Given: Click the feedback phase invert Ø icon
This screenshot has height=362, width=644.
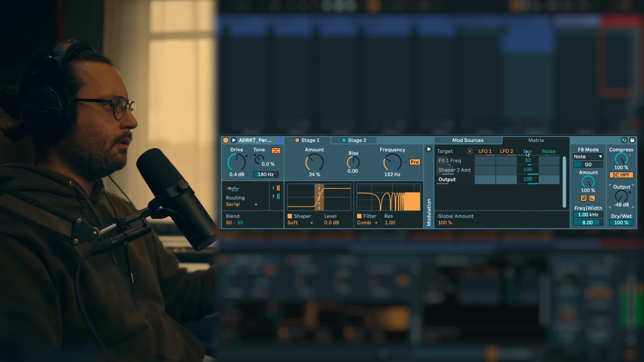Looking at the screenshot, I should tap(583, 198).
